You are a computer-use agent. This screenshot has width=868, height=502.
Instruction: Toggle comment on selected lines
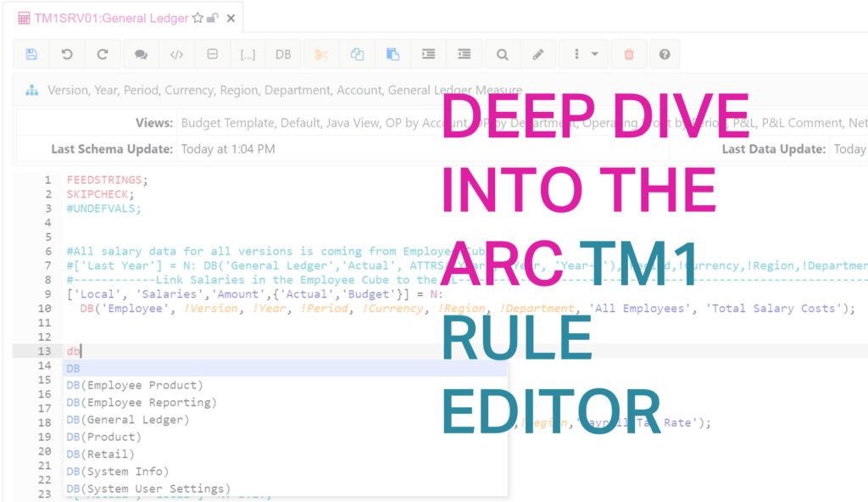click(141, 54)
